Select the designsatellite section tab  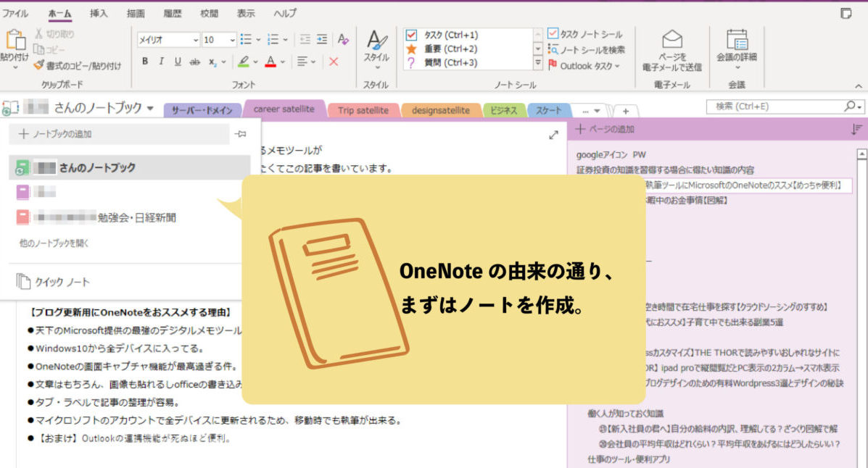441,110
